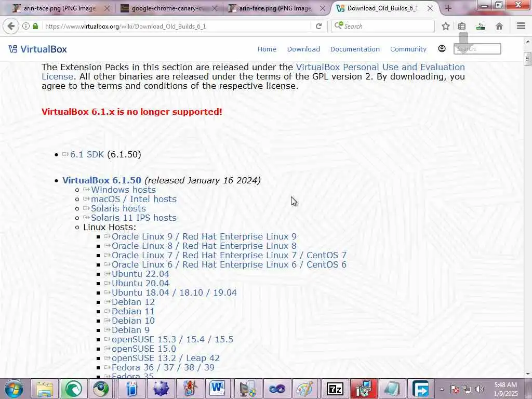Open Ubuntu 22.04 download link
The image size is (532, 399).
click(x=140, y=274)
